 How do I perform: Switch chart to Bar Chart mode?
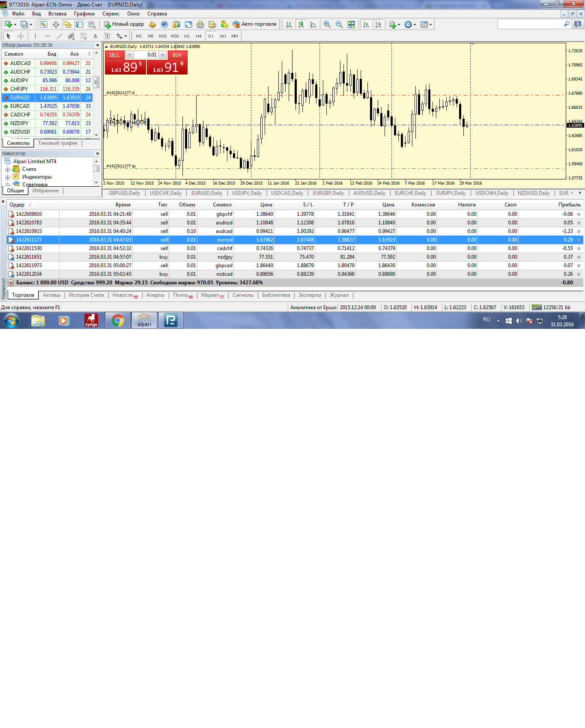tap(289, 24)
